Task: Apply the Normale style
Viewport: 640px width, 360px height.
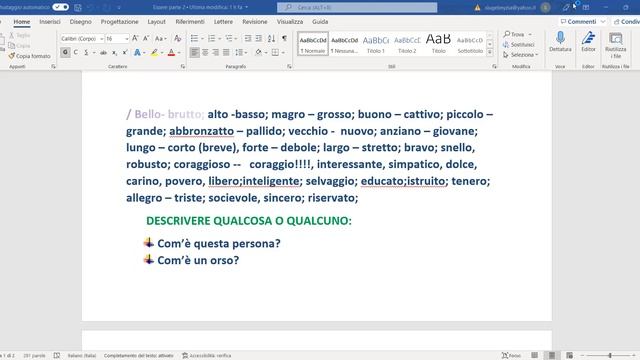Action: [313, 44]
